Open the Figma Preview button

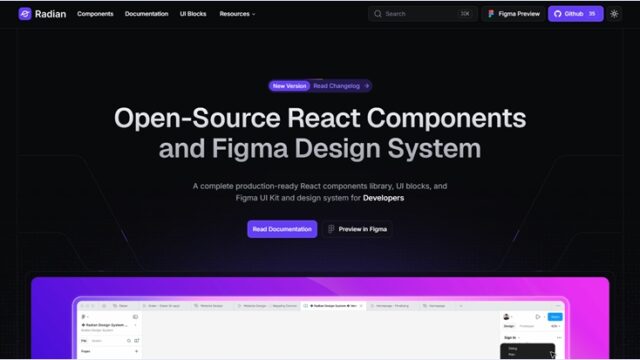point(513,14)
